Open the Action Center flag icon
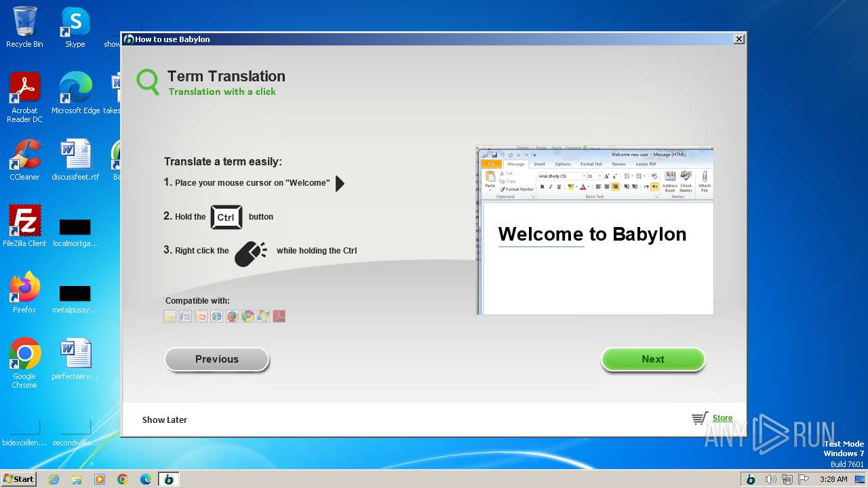 [804, 479]
